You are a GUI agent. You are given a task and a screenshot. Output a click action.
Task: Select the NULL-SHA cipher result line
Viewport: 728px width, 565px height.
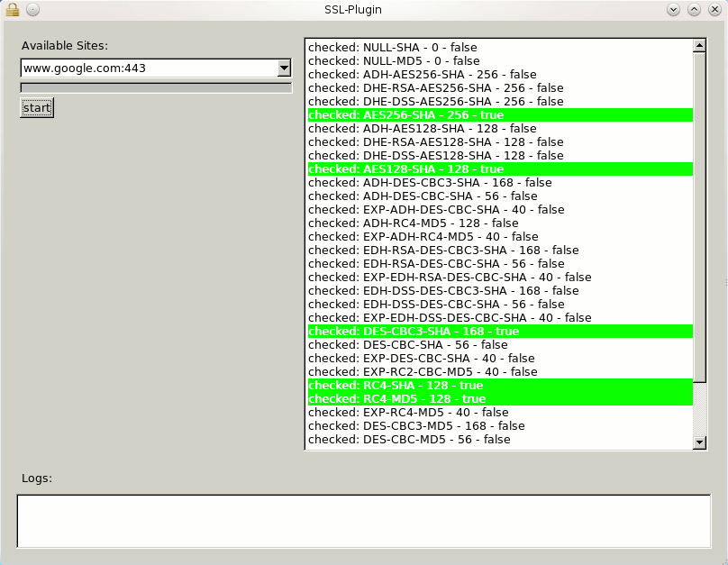tap(393, 48)
